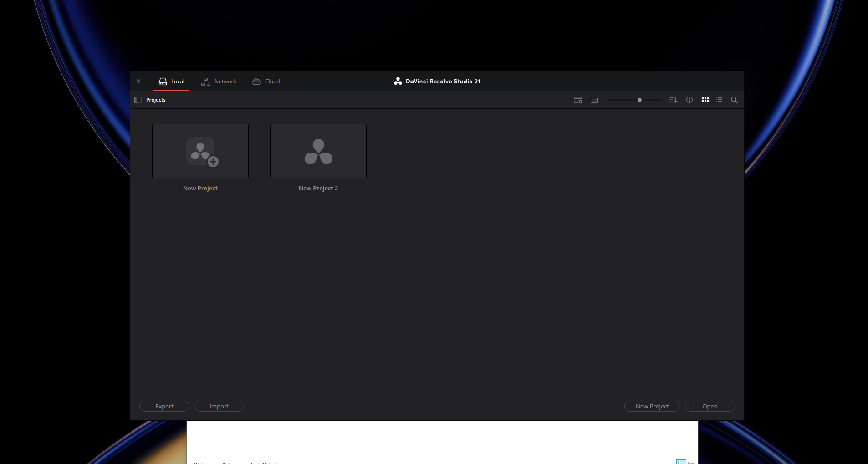
Task: Open the project search icon
Action: click(x=734, y=100)
